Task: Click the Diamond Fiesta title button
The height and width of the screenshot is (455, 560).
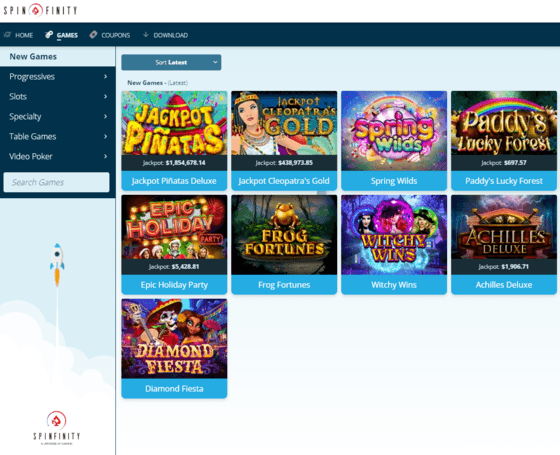Action: click(174, 389)
